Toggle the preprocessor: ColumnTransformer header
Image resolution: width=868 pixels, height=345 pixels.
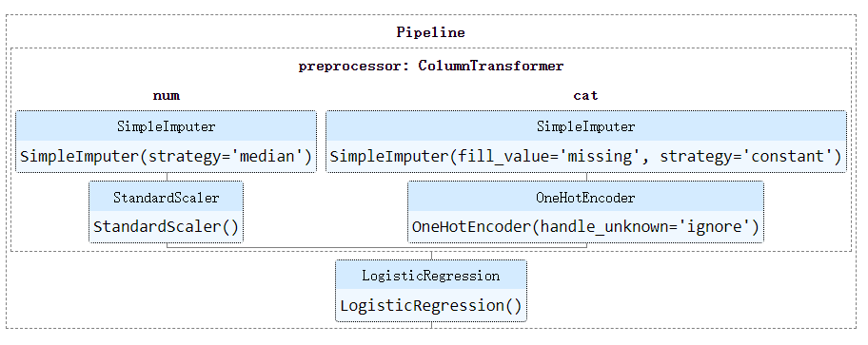tap(431, 67)
